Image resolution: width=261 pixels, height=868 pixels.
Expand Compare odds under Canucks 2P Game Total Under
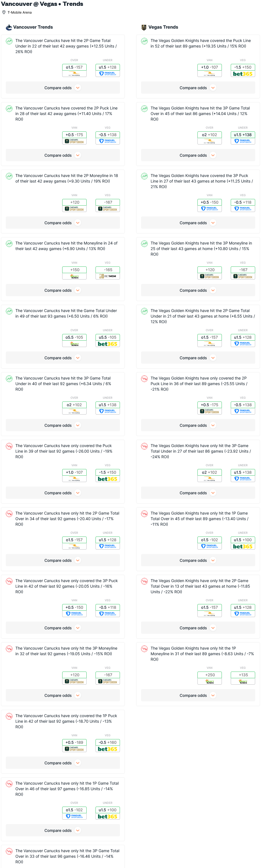coord(63,88)
